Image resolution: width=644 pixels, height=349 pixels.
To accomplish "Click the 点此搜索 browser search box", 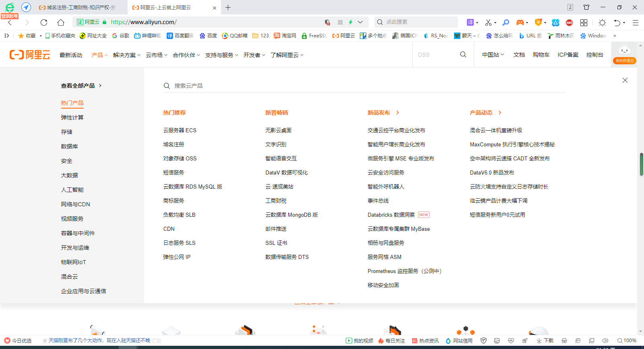I will [417, 22].
